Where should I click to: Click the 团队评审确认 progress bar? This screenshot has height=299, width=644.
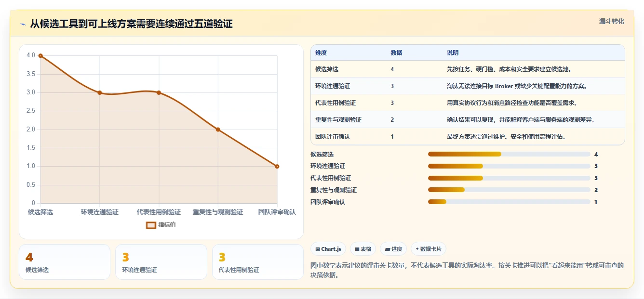(x=509, y=202)
